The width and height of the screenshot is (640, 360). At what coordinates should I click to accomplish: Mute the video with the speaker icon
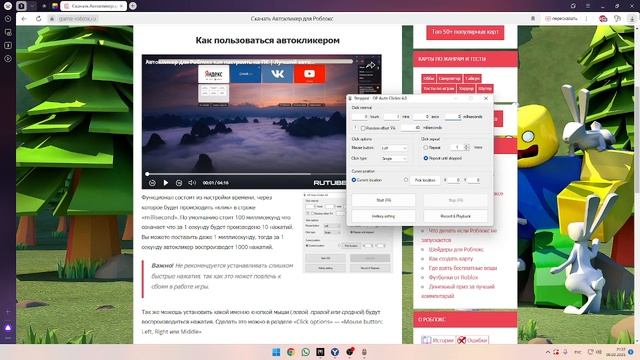[x=192, y=183]
